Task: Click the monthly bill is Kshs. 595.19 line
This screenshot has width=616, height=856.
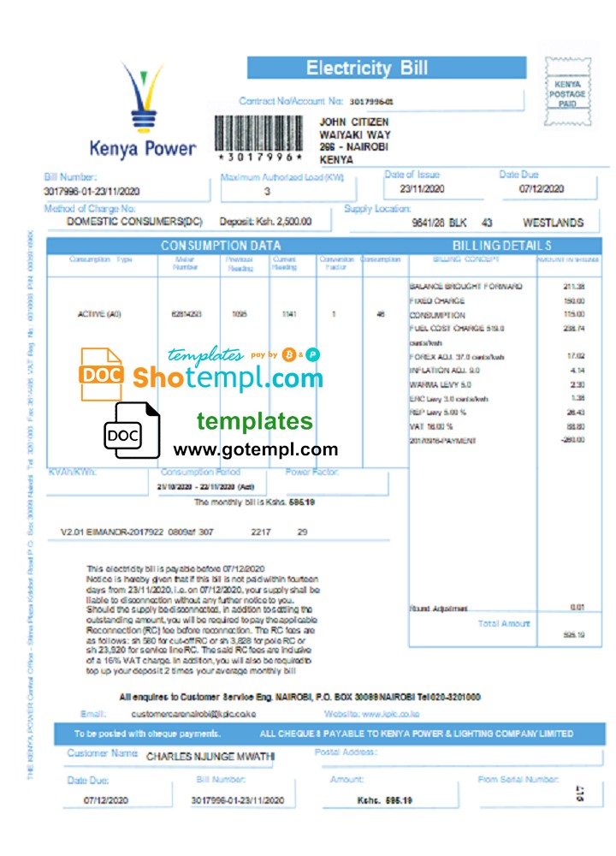Action: (x=254, y=502)
